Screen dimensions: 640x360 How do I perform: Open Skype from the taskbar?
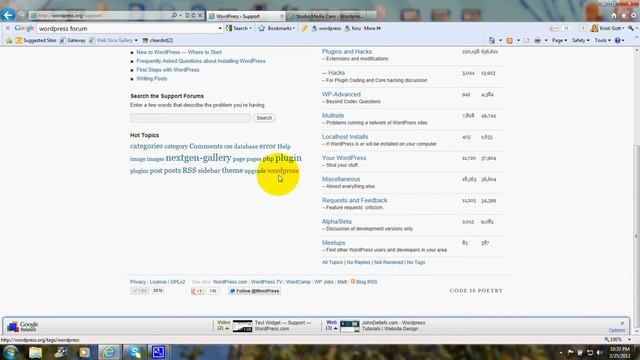[134, 352]
